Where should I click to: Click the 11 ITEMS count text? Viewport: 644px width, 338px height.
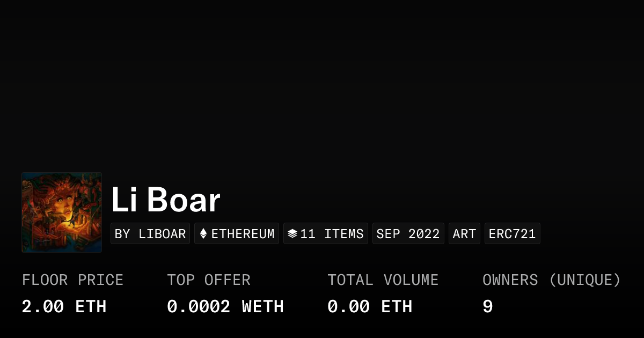pyautogui.click(x=332, y=234)
